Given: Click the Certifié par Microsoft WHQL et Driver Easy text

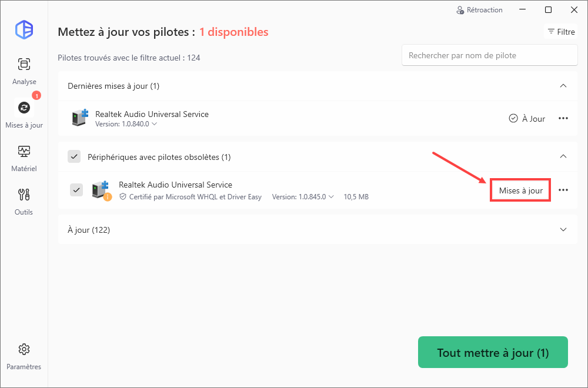Looking at the screenshot, I should tap(195, 197).
